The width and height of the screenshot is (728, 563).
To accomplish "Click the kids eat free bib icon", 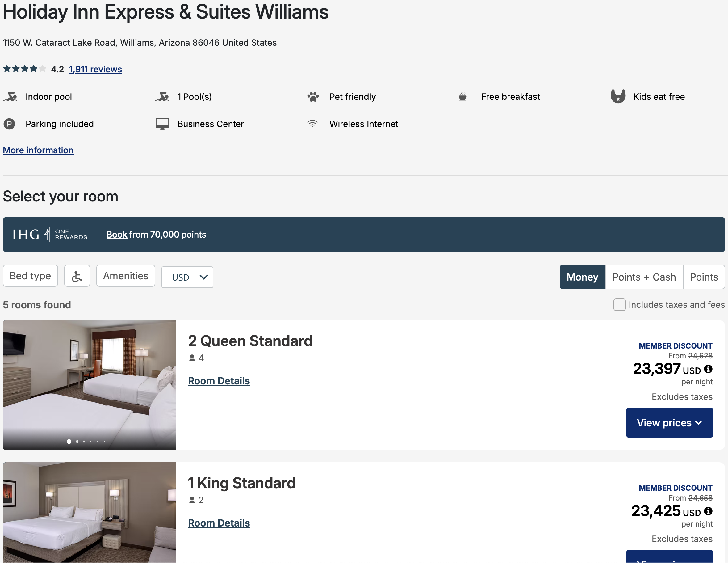I will (x=618, y=96).
